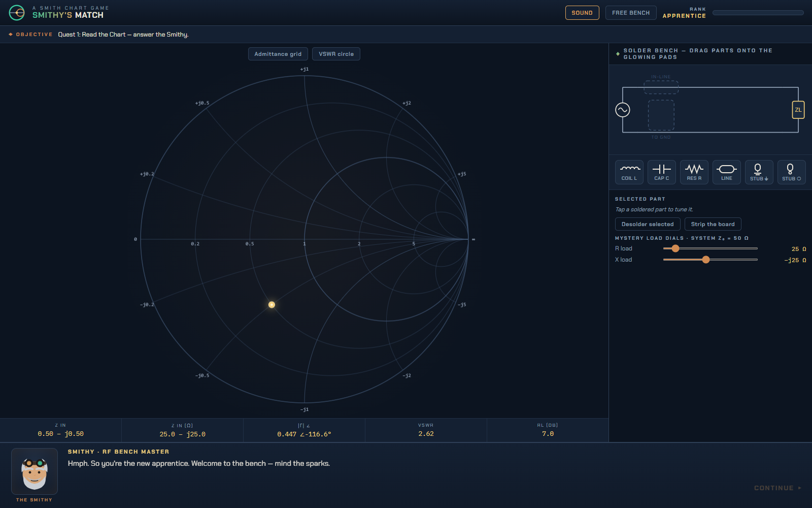Click the APPRENTICE rank label
Viewport: 812px width, 508px height.
point(684,16)
